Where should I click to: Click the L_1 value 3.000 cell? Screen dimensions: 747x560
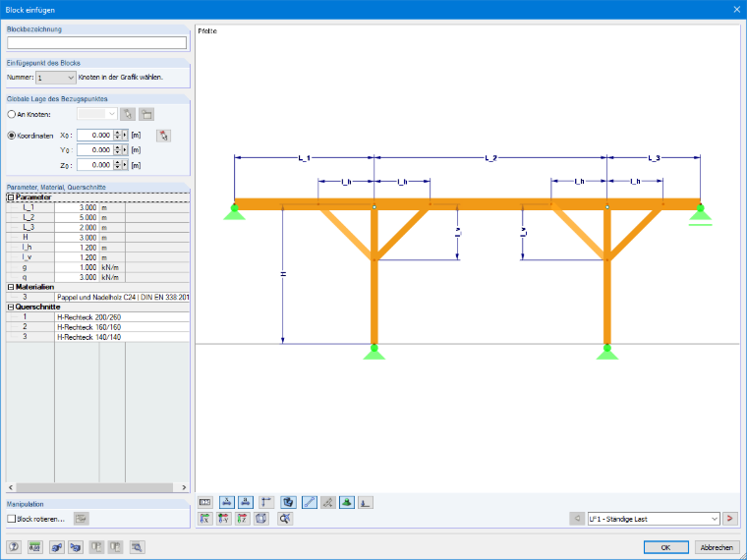pyautogui.click(x=77, y=207)
